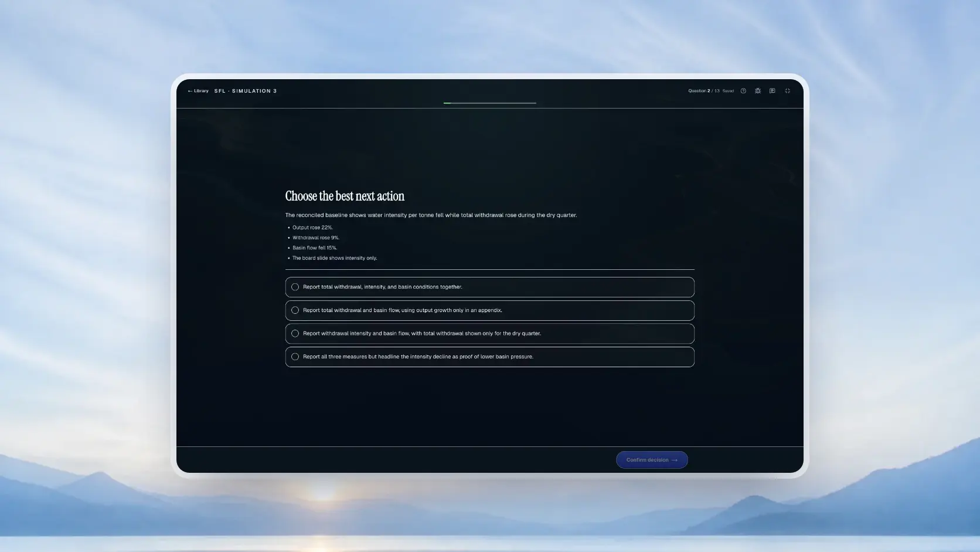980x552 pixels.
Task: Click the "Basin flow fell 15%." bullet
Action: click(315, 248)
